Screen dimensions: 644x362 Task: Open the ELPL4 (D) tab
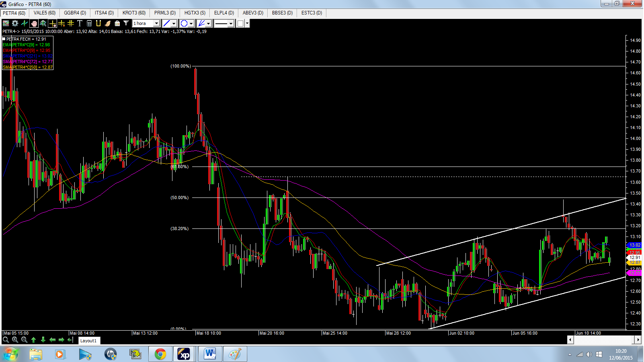coord(224,13)
